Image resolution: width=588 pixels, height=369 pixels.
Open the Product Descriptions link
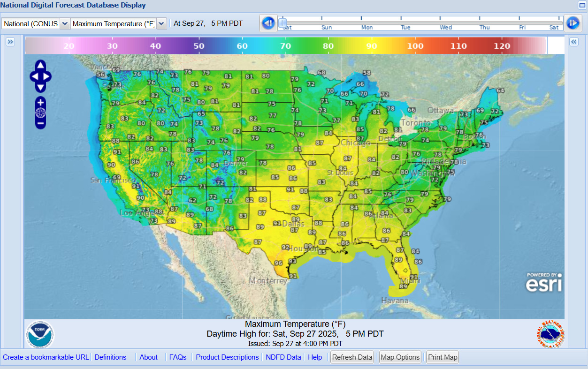click(x=227, y=357)
